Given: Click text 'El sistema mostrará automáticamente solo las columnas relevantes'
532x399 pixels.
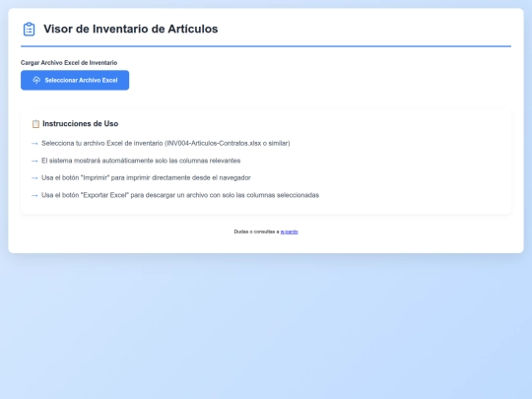Looking at the screenshot, I should click(141, 161).
